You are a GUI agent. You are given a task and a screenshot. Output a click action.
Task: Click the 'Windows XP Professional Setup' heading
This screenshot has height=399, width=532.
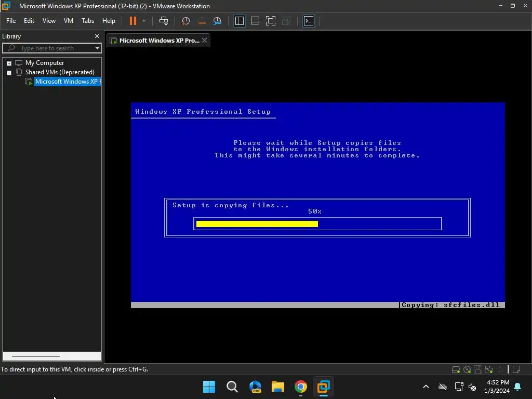pyautogui.click(x=203, y=112)
